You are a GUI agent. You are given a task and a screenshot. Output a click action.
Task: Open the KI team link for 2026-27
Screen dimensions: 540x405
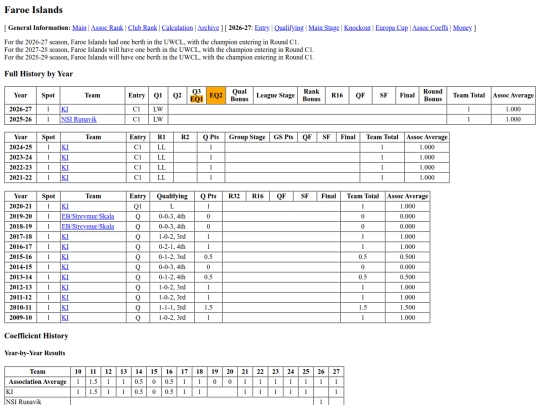tap(65, 109)
